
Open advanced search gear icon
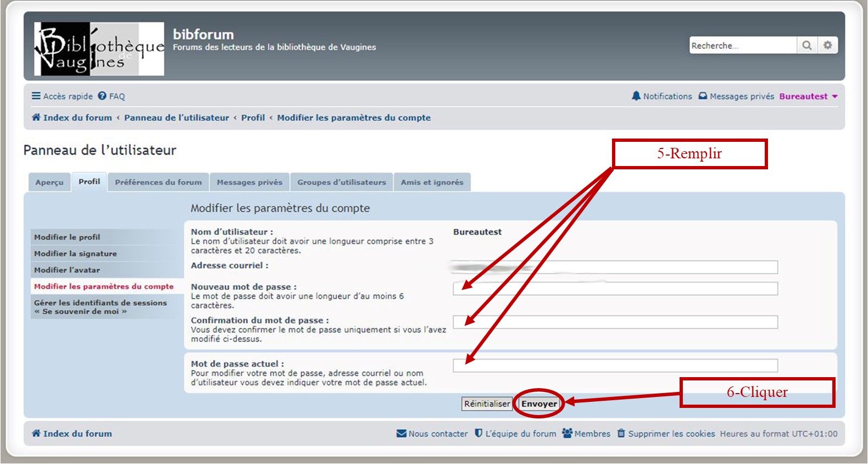pos(827,46)
